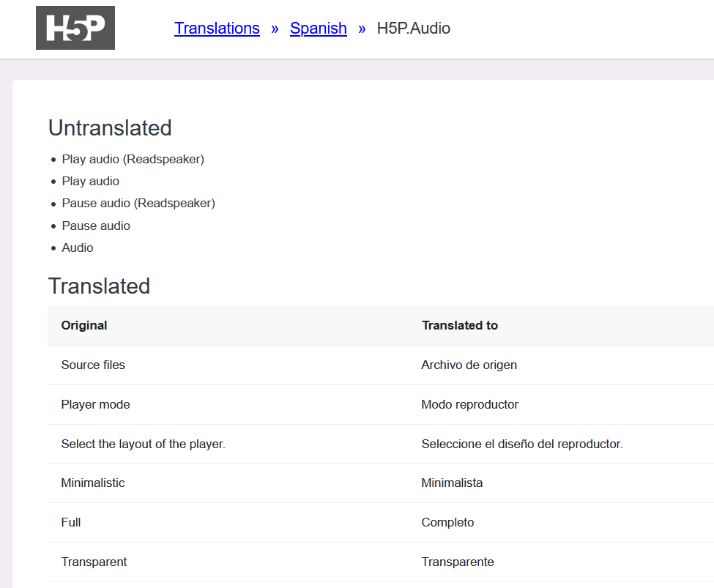
Task: Click the 'Translated to' column header
Action: [460, 325]
